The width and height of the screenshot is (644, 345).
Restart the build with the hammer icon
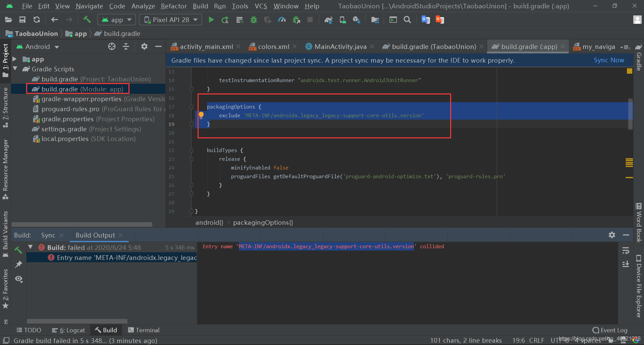click(18, 250)
